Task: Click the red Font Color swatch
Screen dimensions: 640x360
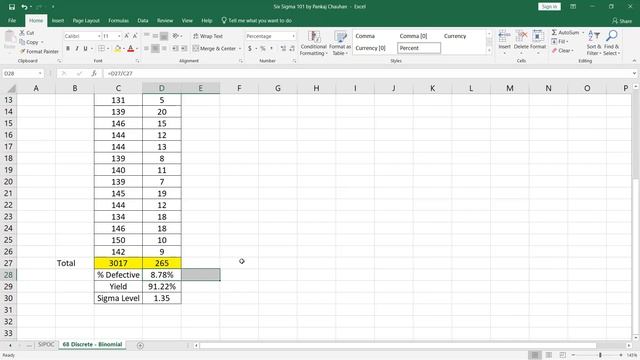Action: pyautogui.click(x=131, y=49)
